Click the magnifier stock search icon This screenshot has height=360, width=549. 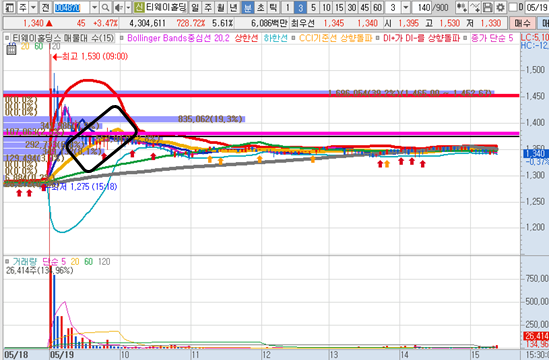click(105, 7)
